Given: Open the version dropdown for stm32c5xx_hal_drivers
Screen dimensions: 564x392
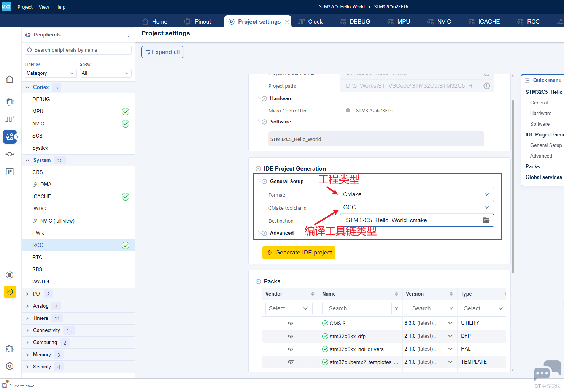Looking at the screenshot, I should [x=450, y=349].
